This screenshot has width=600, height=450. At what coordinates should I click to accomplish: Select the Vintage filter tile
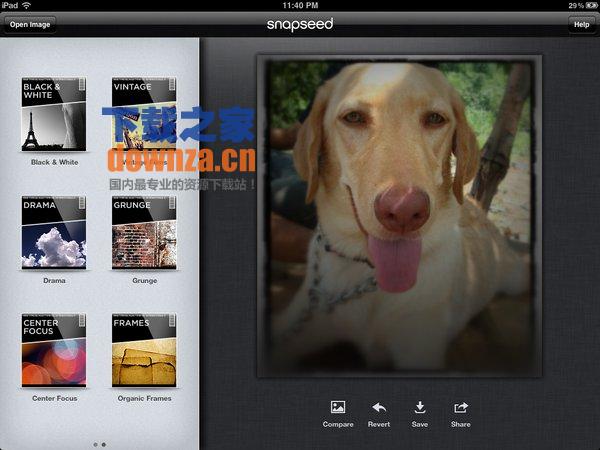click(x=144, y=114)
